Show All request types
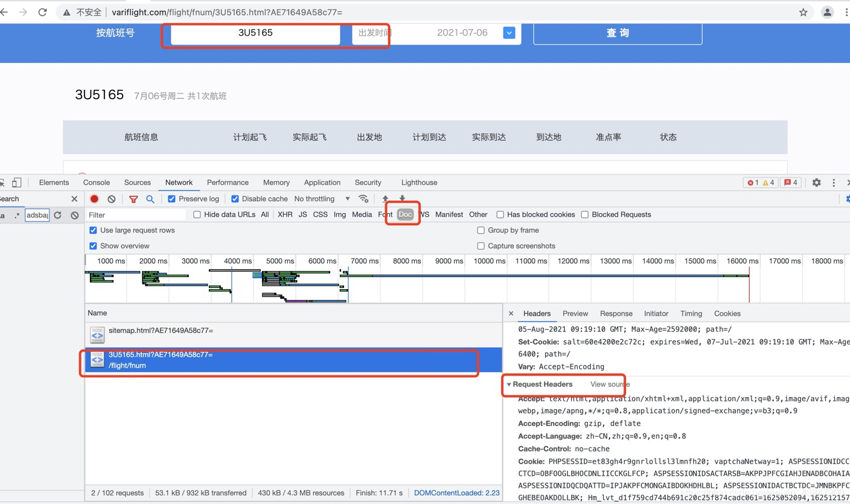 pyautogui.click(x=264, y=214)
